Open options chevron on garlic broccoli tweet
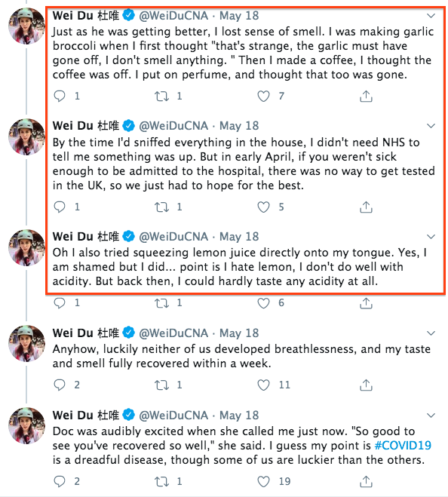This screenshot has height=497, width=448. point(431,16)
